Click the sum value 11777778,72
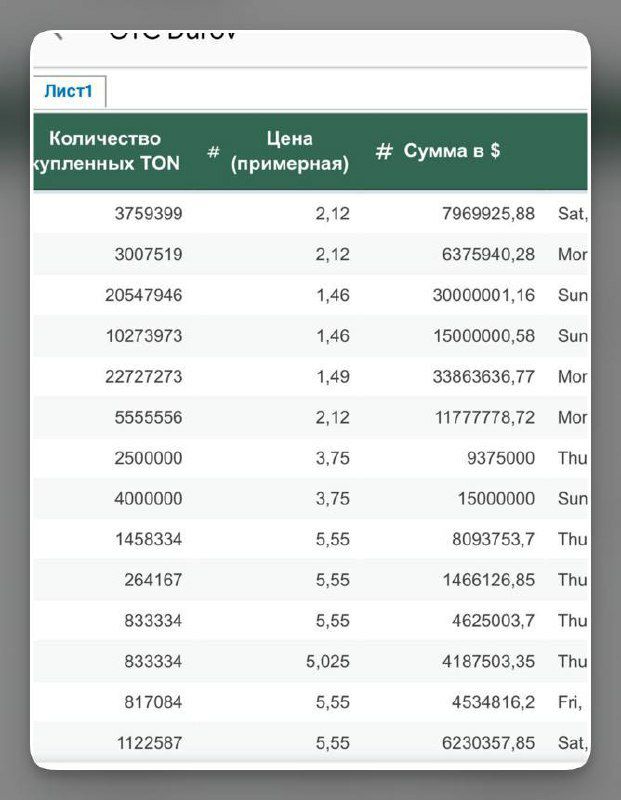The image size is (621, 800). pos(485,417)
